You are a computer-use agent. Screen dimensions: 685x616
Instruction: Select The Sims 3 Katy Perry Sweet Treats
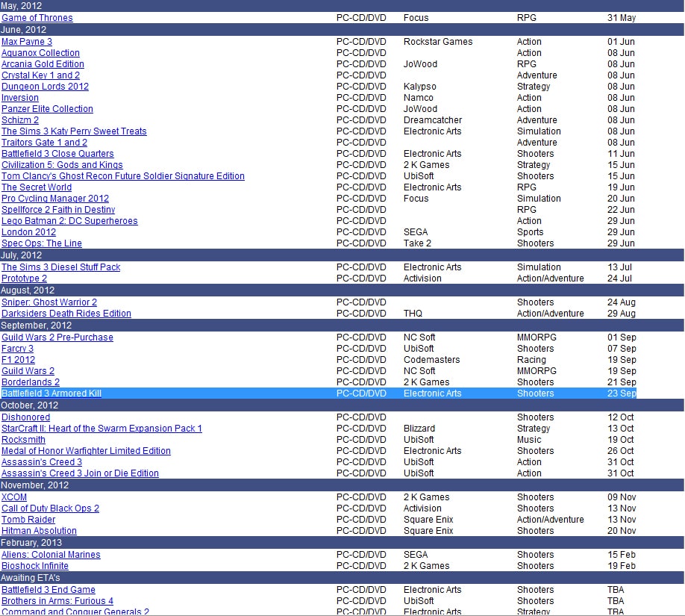74,131
